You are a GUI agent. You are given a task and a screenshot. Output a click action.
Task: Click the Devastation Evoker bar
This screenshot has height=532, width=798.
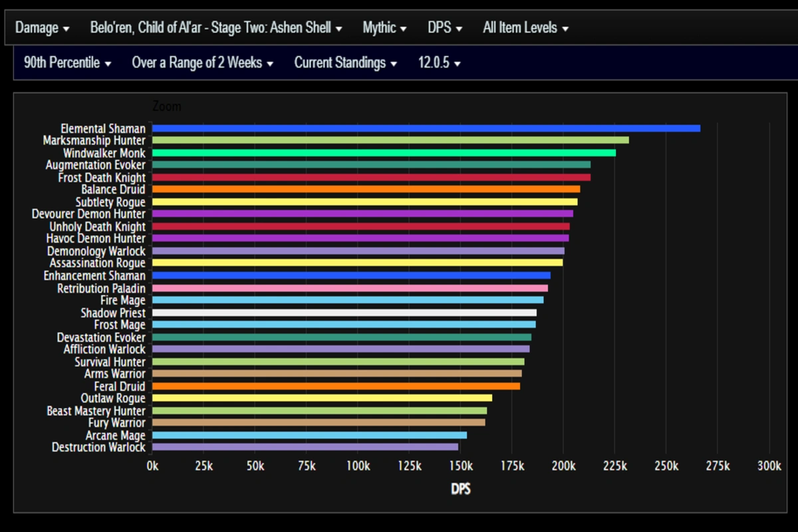[x=342, y=337]
